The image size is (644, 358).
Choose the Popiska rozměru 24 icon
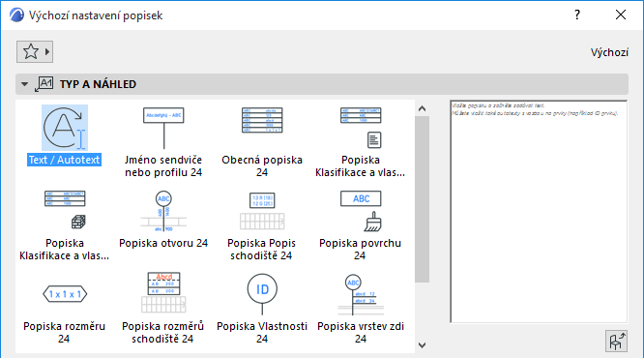(65, 294)
